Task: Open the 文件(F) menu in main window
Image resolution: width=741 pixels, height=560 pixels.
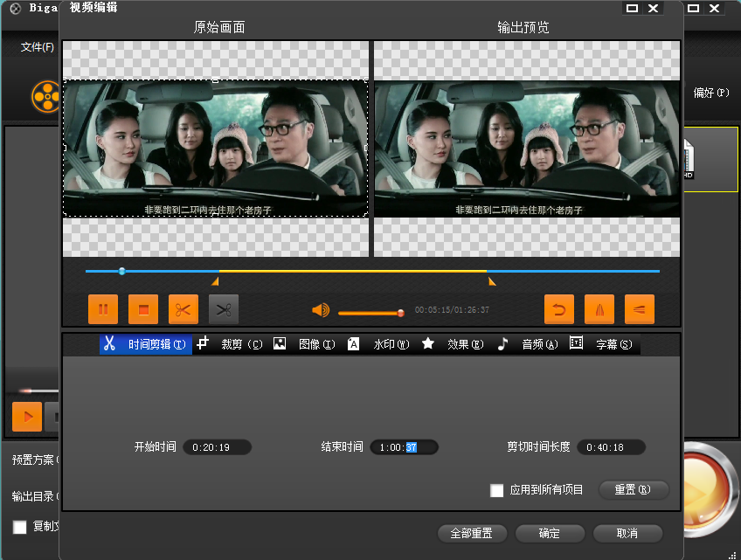Action: 38,47
